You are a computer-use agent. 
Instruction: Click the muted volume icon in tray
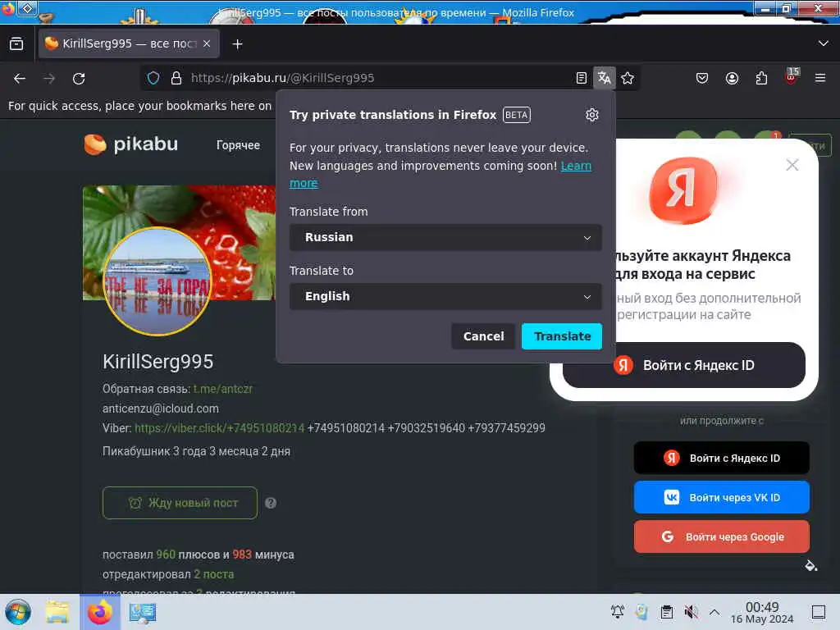(x=691, y=612)
